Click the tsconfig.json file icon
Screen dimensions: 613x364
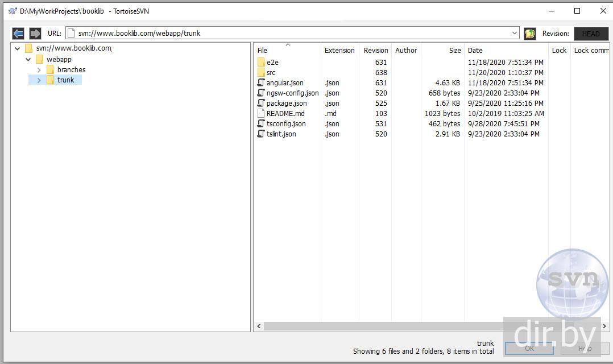[x=261, y=123]
